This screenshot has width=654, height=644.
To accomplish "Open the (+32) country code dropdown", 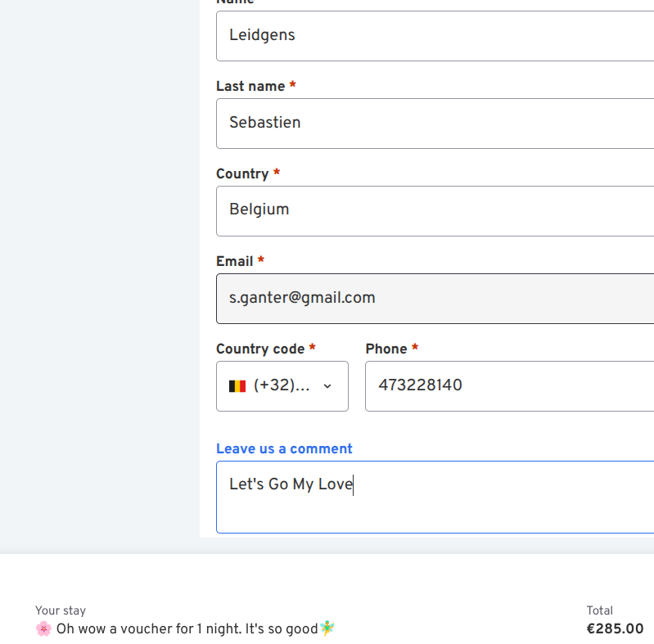I will 282,386.
